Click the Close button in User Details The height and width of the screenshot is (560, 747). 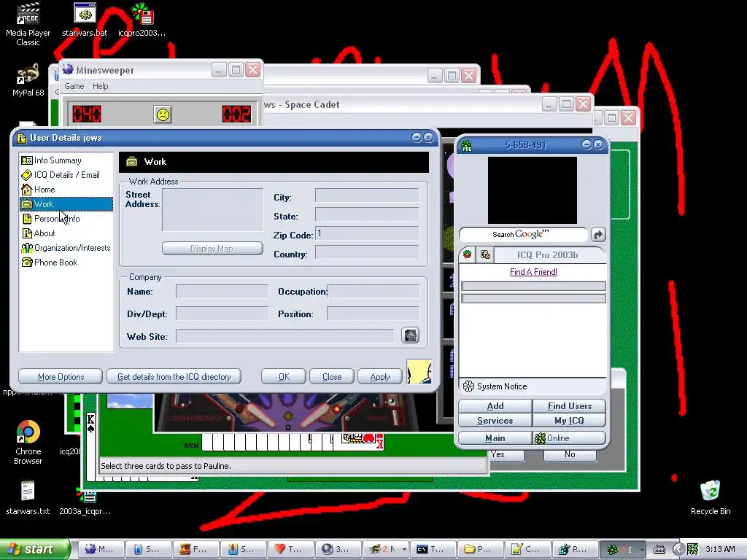pos(332,377)
